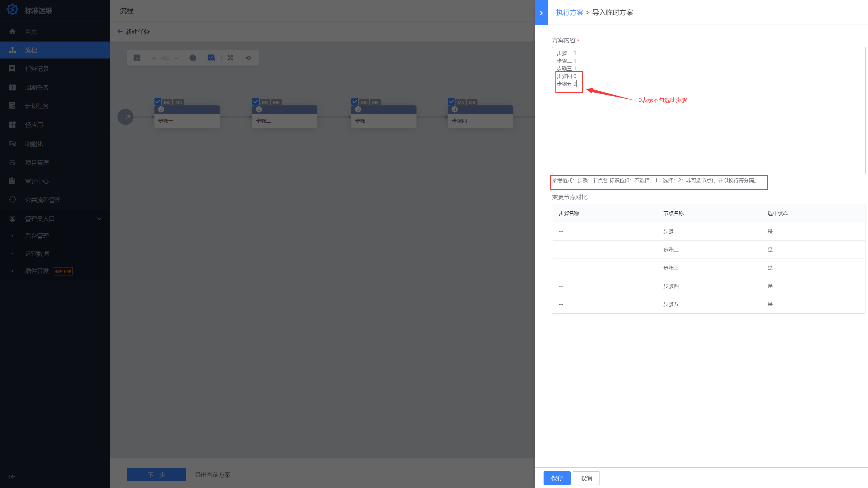The height and width of the screenshot is (488, 868).
Task: Open 首页 home icon in sidebar
Action: [12, 31]
